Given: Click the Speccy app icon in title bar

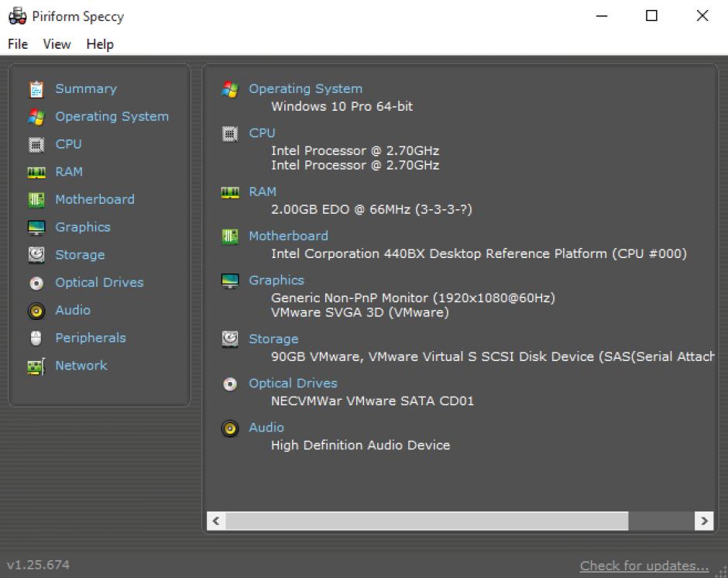Looking at the screenshot, I should coord(18,15).
